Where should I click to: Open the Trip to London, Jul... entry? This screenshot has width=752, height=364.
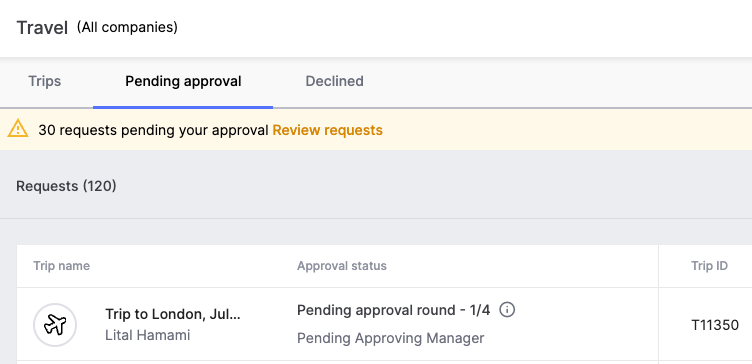[x=173, y=315]
